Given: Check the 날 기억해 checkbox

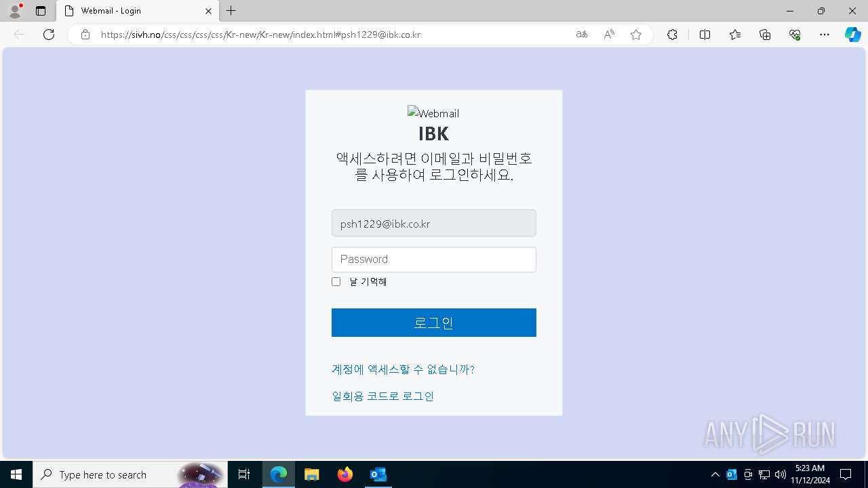Looking at the screenshot, I should pos(336,281).
